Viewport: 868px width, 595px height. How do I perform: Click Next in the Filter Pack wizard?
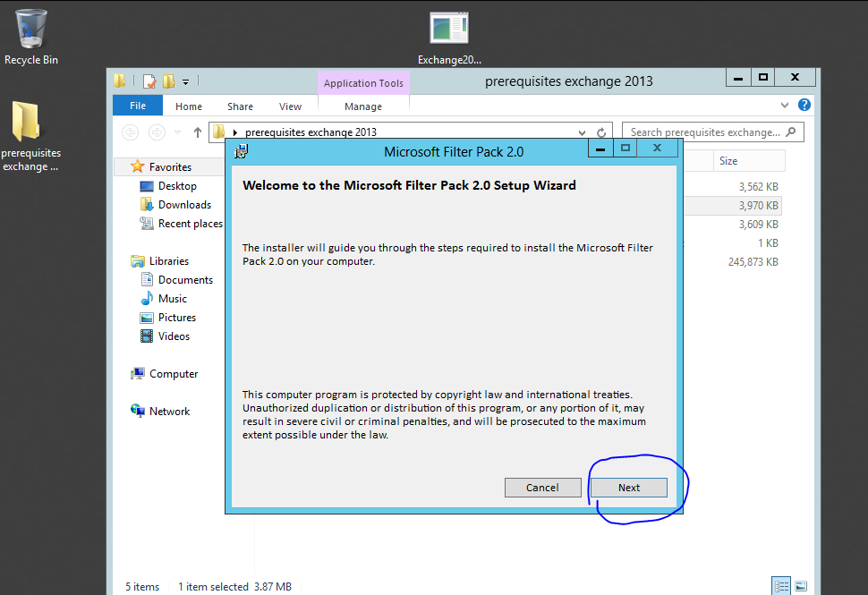tap(629, 488)
